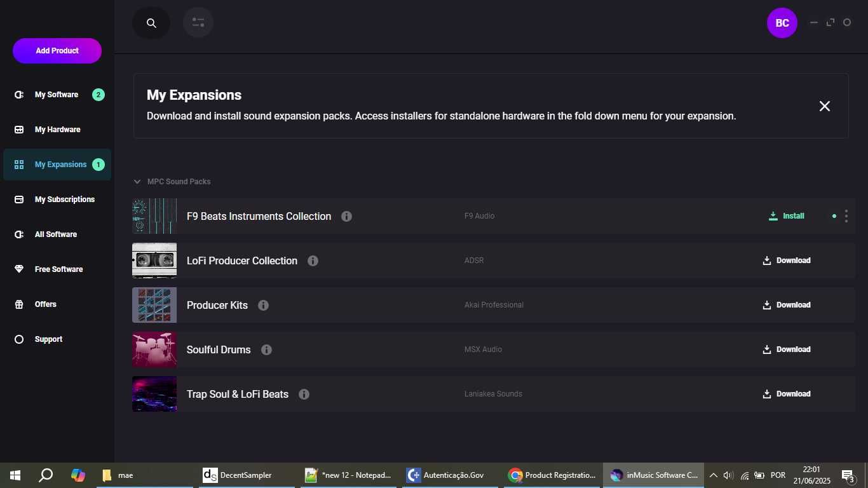Click Soulful Drums drum kit thumbnail
Image resolution: width=868 pixels, height=488 pixels.
pos(154,349)
